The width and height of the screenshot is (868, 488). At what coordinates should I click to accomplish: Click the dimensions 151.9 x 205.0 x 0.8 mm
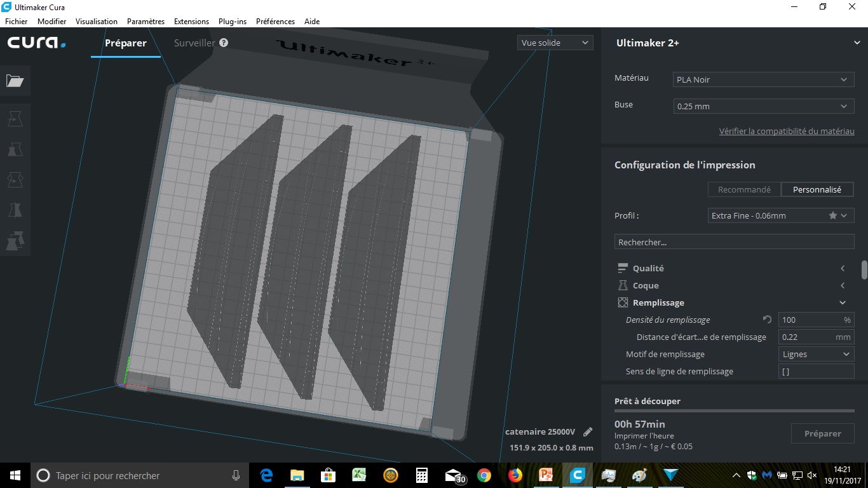[552, 447]
